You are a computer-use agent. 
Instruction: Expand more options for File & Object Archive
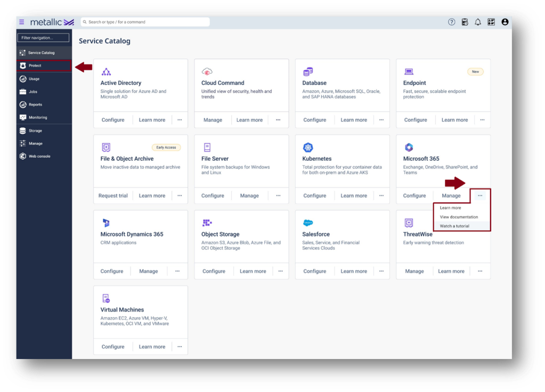180,195
